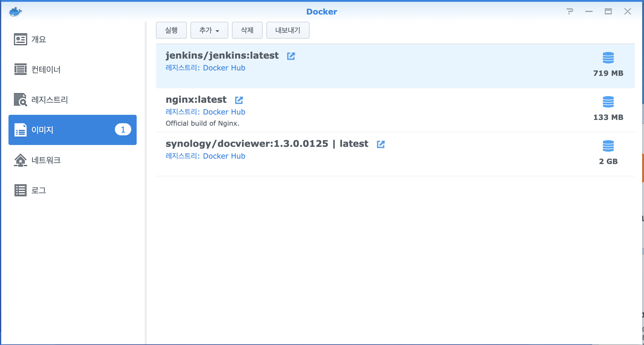Open the help question mark icon
This screenshot has height=345, width=644.
[x=570, y=11]
